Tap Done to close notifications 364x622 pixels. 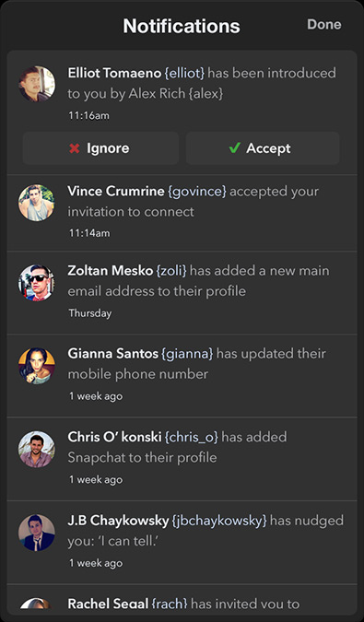click(324, 24)
